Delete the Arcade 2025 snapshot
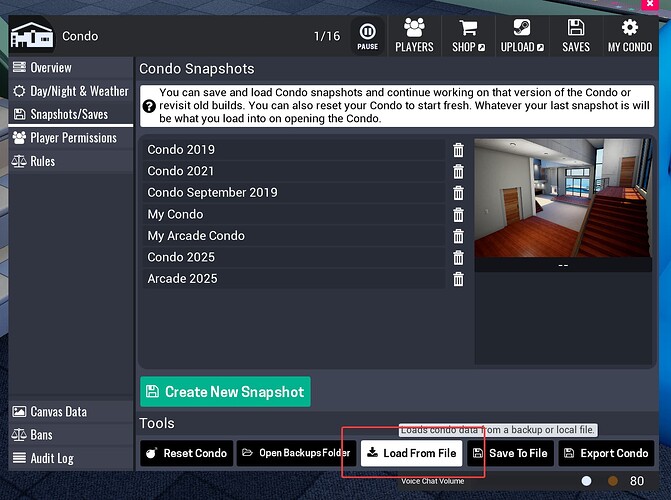This screenshot has width=671, height=500. tap(458, 279)
